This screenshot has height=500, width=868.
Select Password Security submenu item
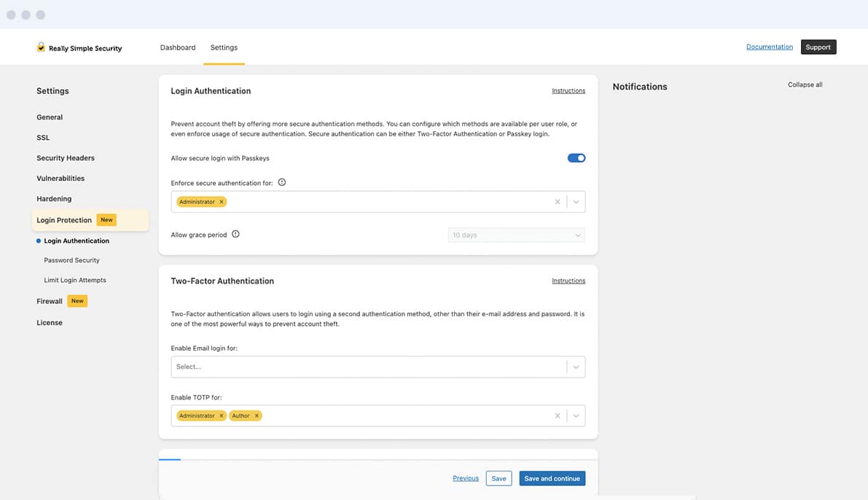tap(71, 260)
